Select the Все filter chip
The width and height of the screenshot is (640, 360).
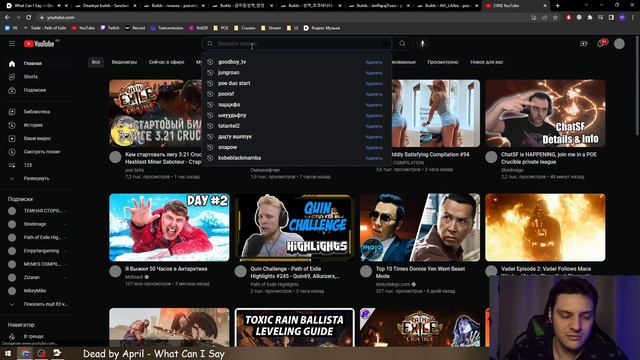[x=96, y=62]
